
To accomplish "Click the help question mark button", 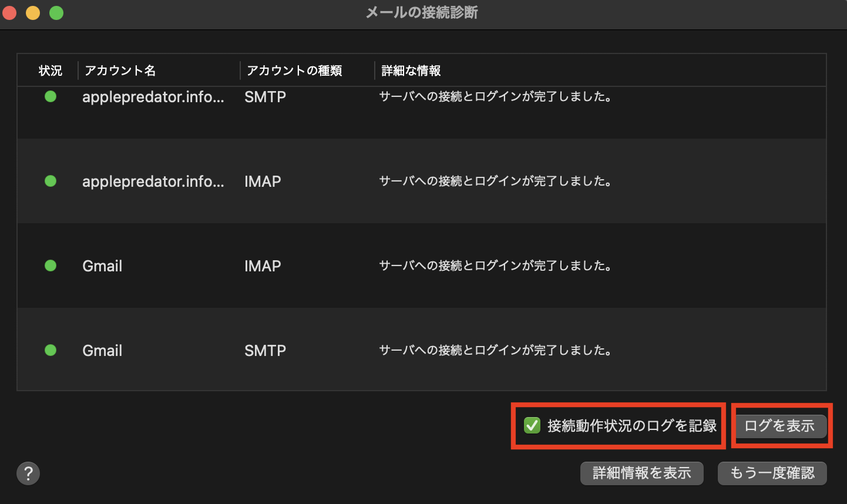I will (28, 473).
